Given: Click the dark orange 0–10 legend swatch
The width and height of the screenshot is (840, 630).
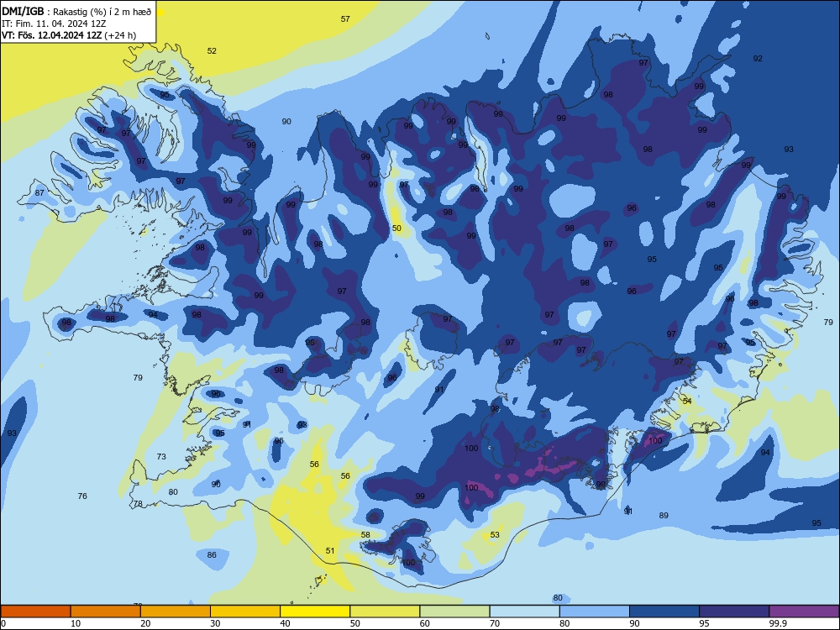Looking at the screenshot, I should [35, 612].
